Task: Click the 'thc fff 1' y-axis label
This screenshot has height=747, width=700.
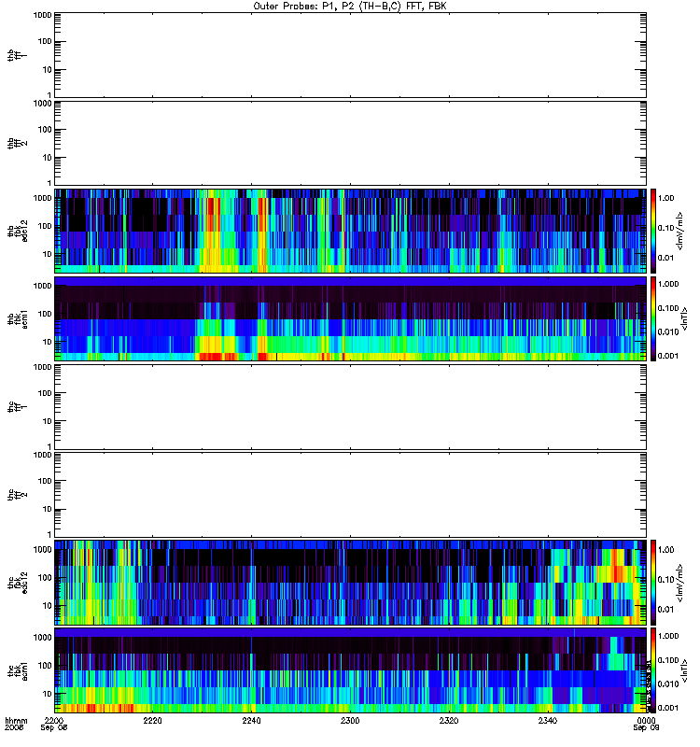Action: click(17, 407)
